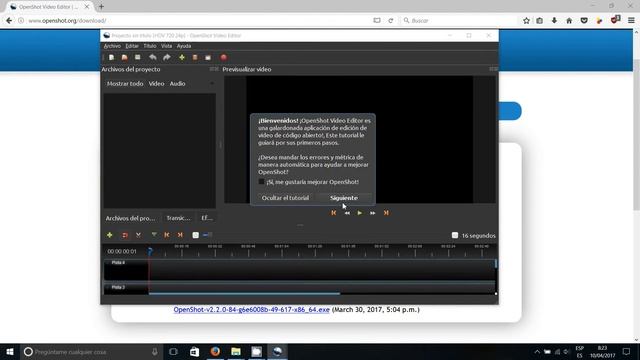Switch to the Transic... tab

(x=178, y=218)
